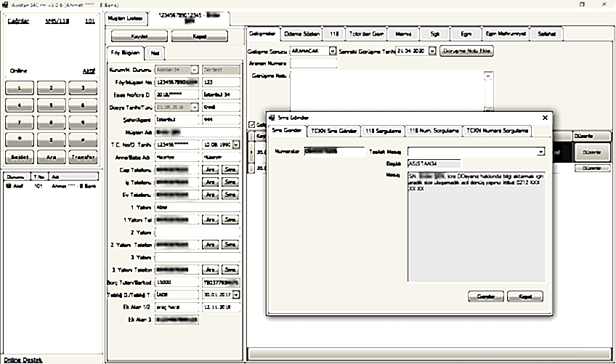Switch to the TCKN Sms Gönder tab
The height and width of the screenshot is (364, 616).
tap(333, 131)
